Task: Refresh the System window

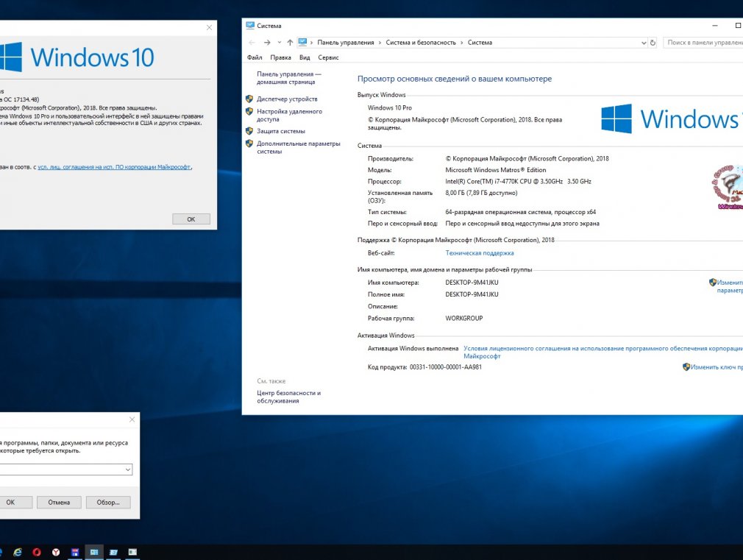Action: [x=653, y=43]
